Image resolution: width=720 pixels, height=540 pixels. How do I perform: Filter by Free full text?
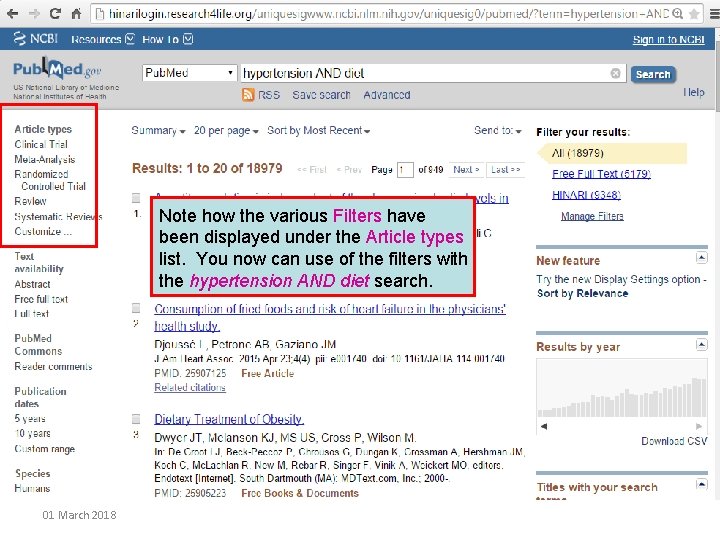point(41,299)
